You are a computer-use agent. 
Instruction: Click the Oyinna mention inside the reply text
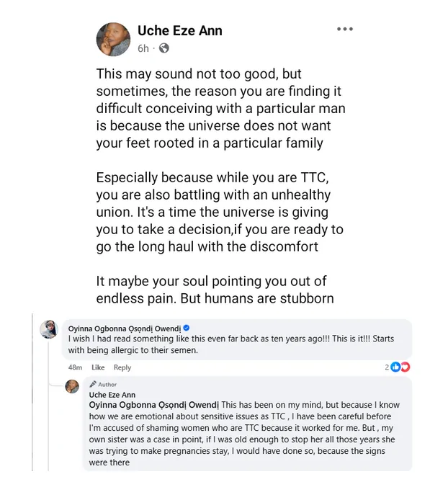click(x=154, y=405)
